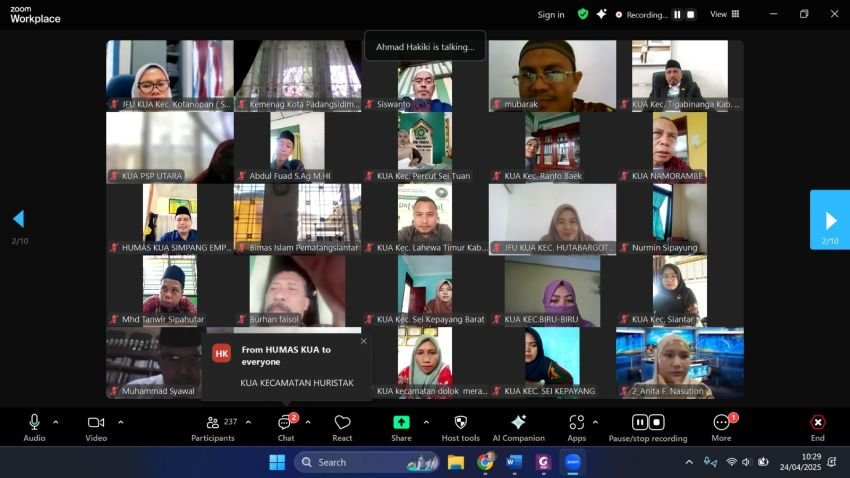Expand the video options chevron
This screenshot has width=850, height=478.
(121, 422)
